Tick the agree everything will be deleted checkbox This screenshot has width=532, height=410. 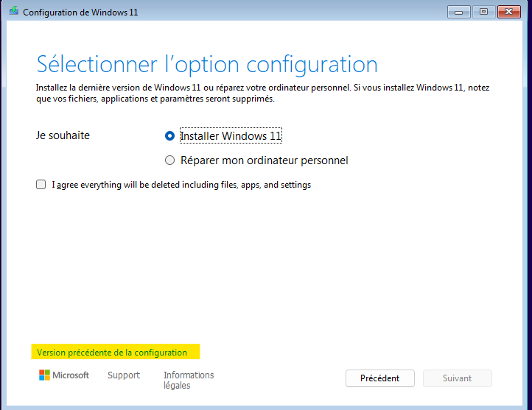click(x=41, y=185)
